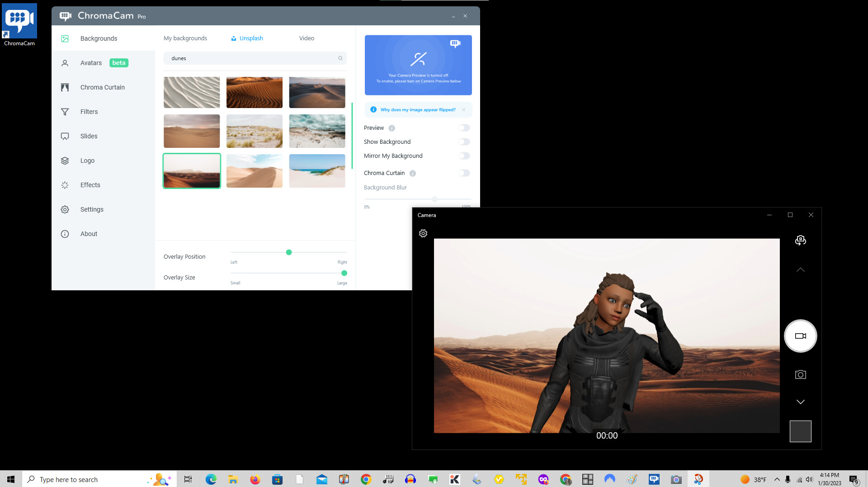The image size is (868, 487).
Task: Enable the Preview toggle
Action: pyautogui.click(x=464, y=128)
